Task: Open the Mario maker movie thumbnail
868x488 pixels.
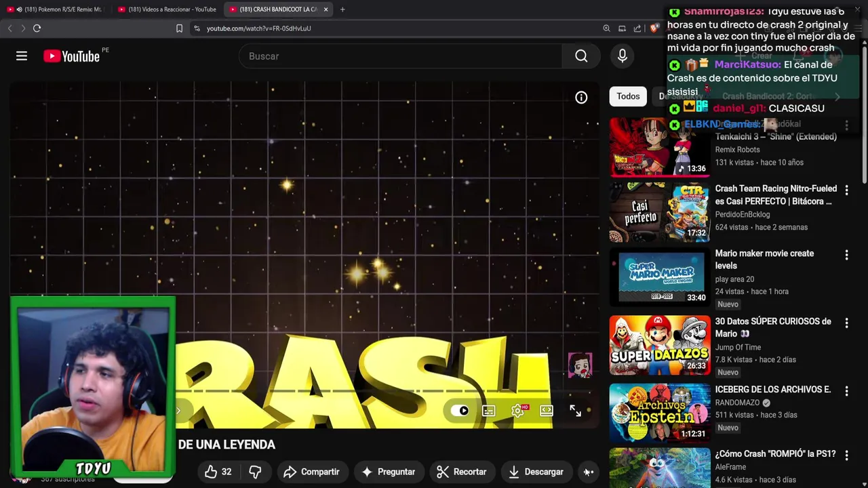Action: (x=660, y=277)
